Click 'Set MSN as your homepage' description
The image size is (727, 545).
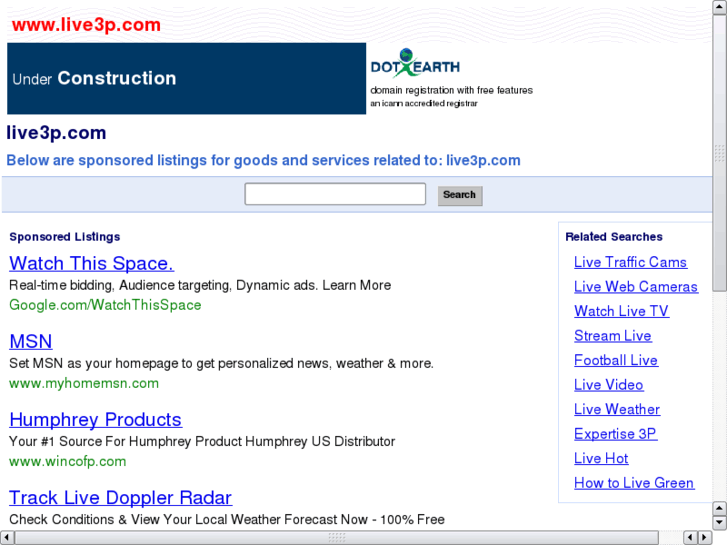[x=222, y=363]
